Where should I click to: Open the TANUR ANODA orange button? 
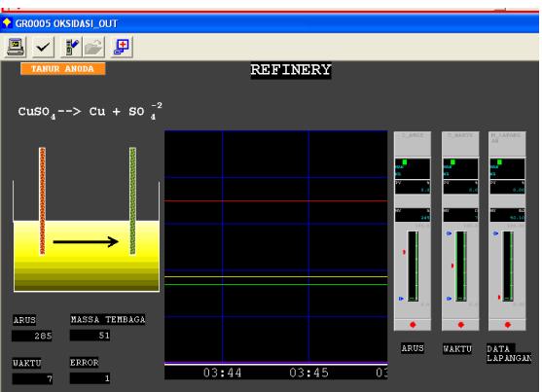(63, 68)
